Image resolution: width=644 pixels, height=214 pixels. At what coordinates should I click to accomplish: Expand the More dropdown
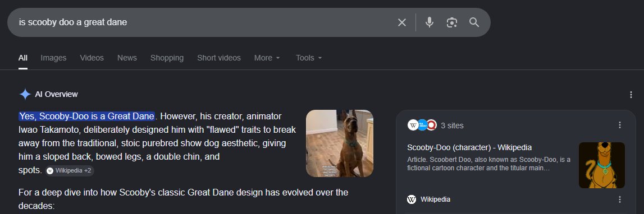tap(267, 58)
